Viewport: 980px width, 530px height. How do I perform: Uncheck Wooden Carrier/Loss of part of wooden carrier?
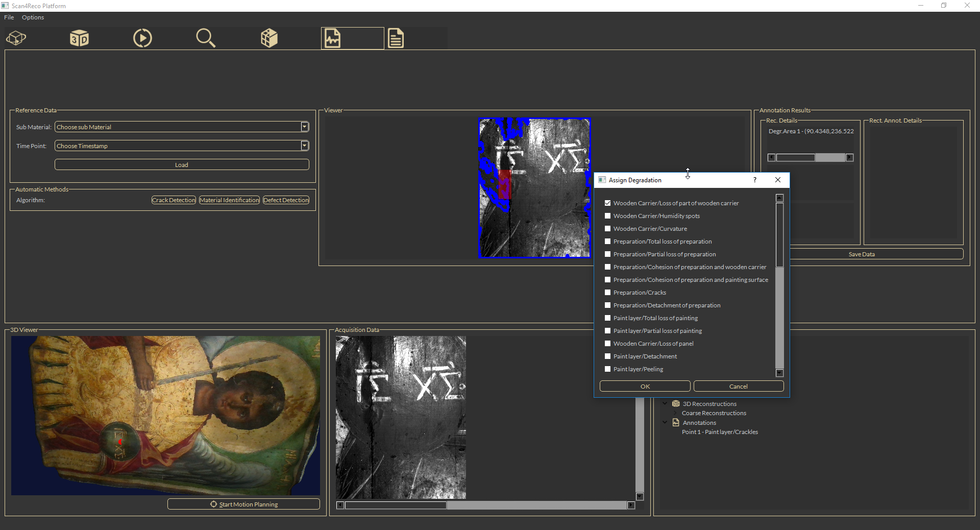click(607, 203)
